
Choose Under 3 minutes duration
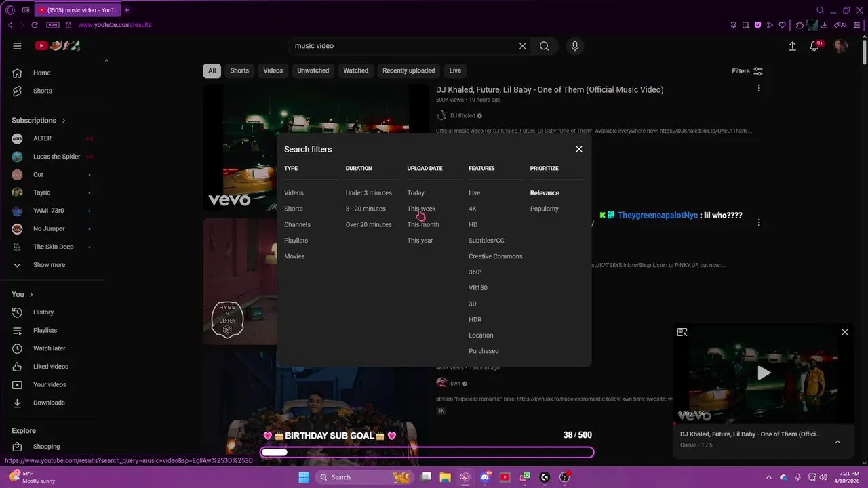tap(369, 193)
